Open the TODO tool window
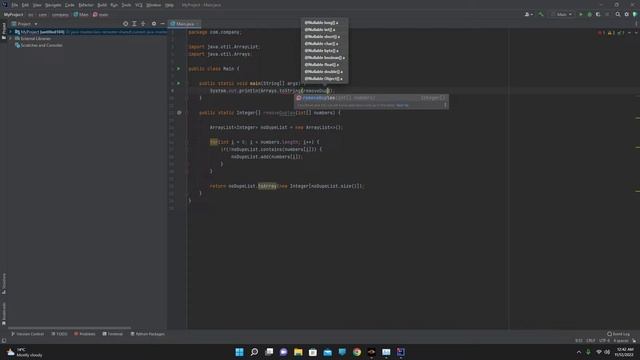This screenshot has height=360, width=640. pyautogui.click(x=60, y=334)
